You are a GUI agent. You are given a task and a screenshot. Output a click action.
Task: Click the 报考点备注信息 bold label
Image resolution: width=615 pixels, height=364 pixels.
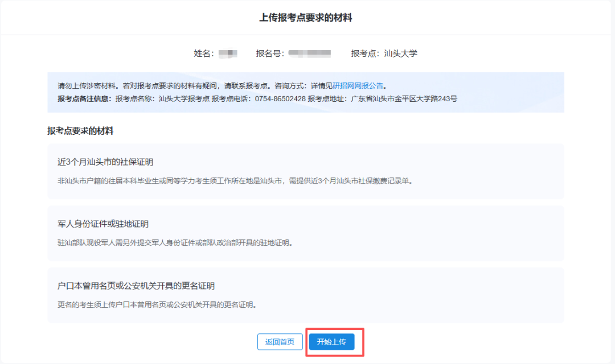(84, 99)
